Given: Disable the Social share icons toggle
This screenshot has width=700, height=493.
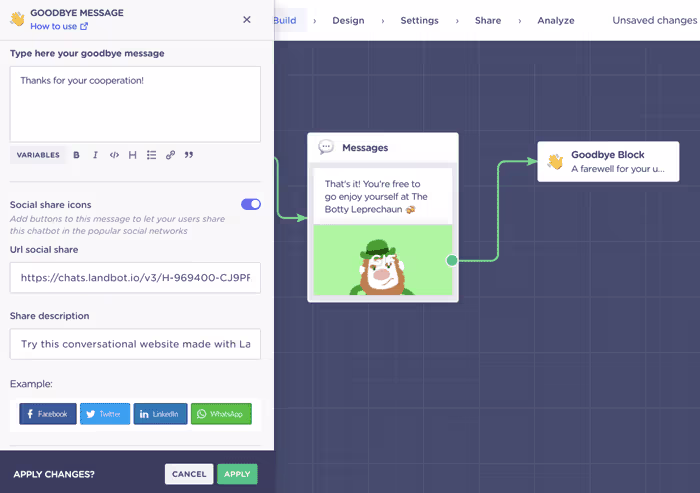Looking at the screenshot, I should 251,204.
